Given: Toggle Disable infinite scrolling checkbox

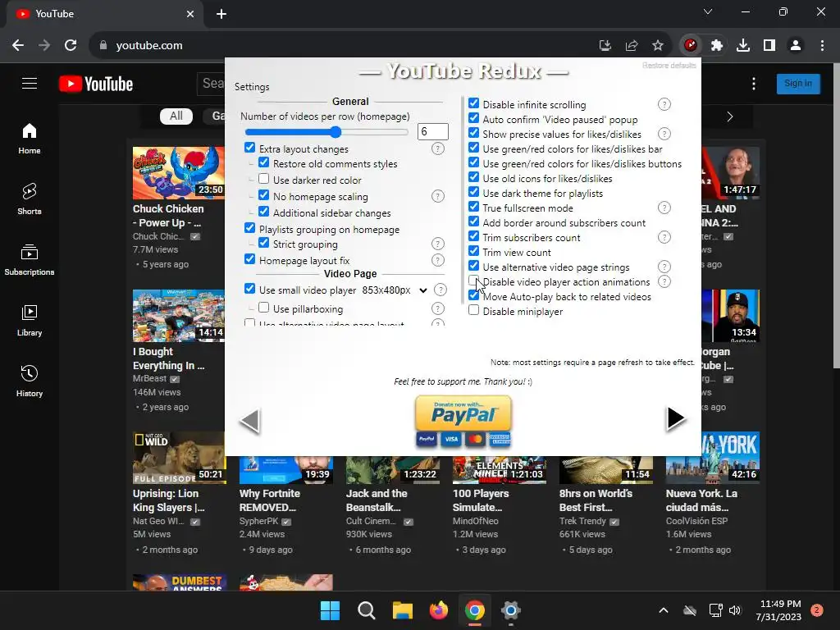Looking at the screenshot, I should pos(473,103).
